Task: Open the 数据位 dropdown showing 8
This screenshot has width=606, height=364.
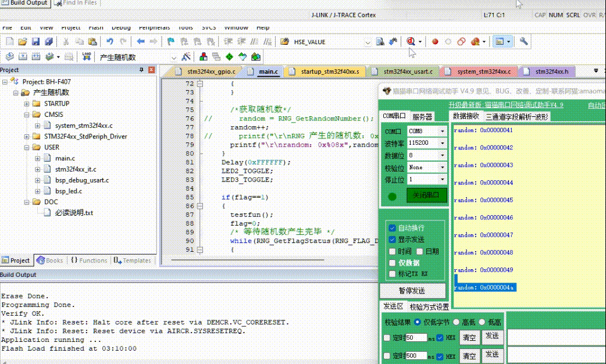Action: [443, 155]
